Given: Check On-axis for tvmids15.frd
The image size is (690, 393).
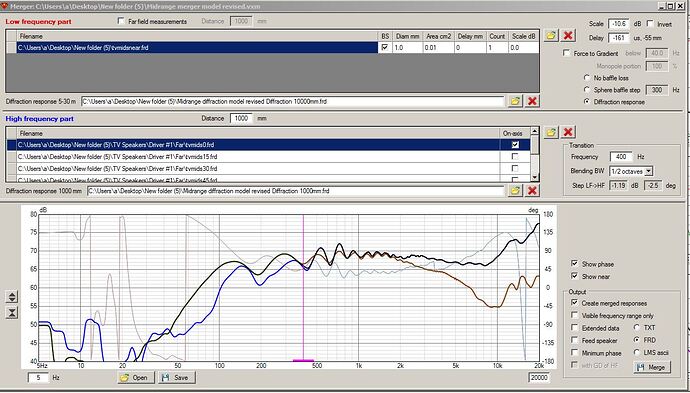Looking at the screenshot, I should pos(515,156).
